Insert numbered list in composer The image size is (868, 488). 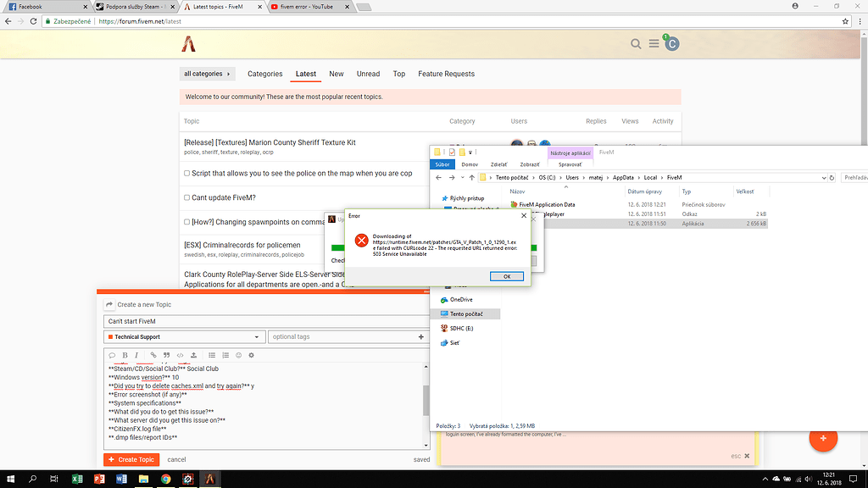click(225, 355)
